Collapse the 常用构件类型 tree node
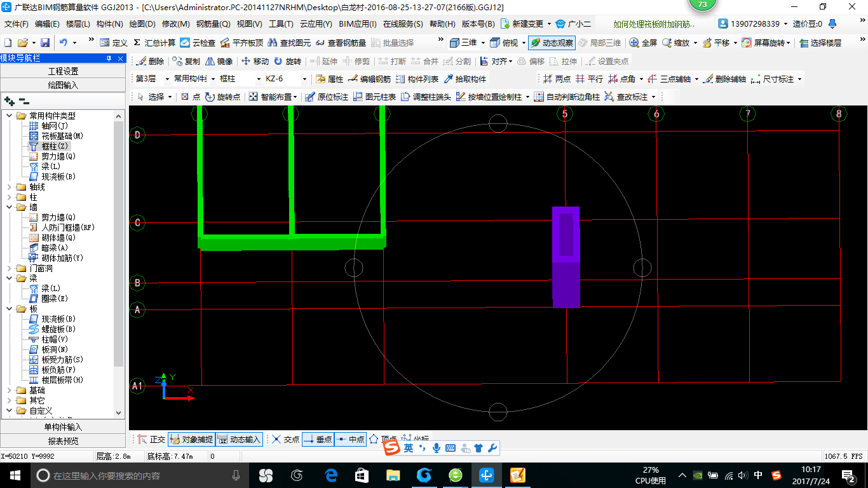 point(10,116)
